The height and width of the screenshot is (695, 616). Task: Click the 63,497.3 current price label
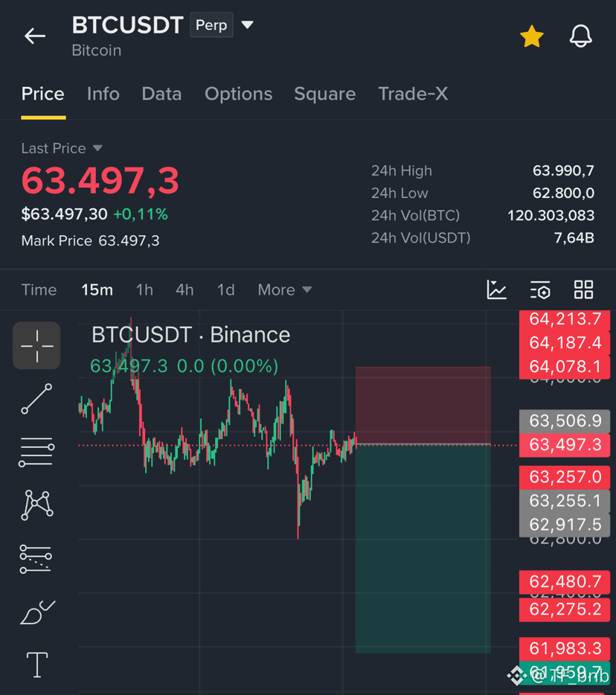565,444
